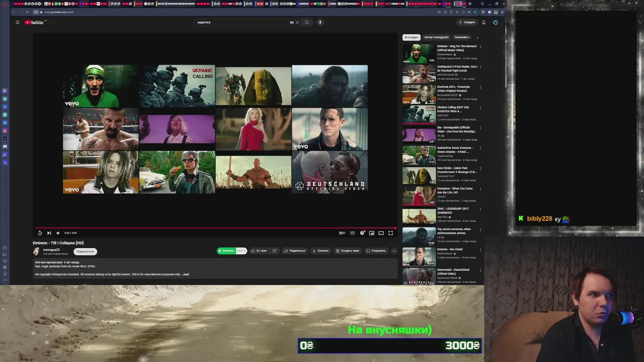The image size is (644, 362).
Task: Click the green 'Скачать' download button
Action: coord(226,250)
